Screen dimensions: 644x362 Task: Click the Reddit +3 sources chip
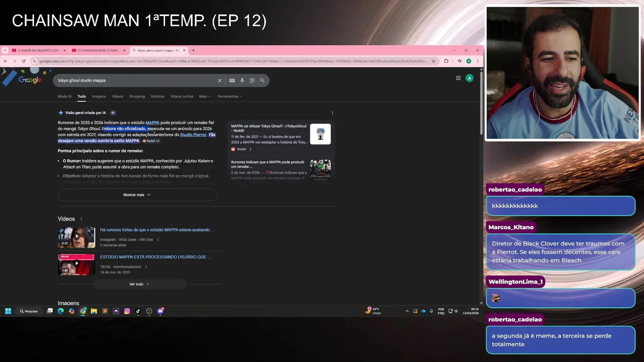click(x=151, y=141)
